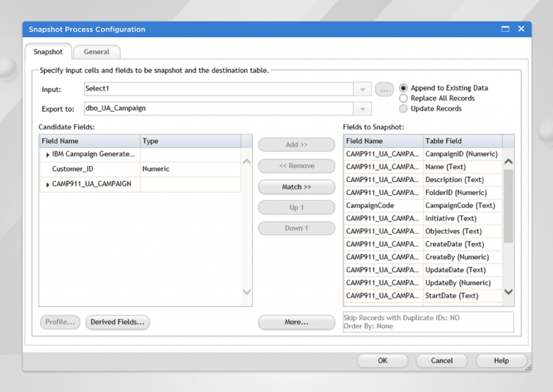Expand IBM Campaign Generated fields node

(48, 155)
